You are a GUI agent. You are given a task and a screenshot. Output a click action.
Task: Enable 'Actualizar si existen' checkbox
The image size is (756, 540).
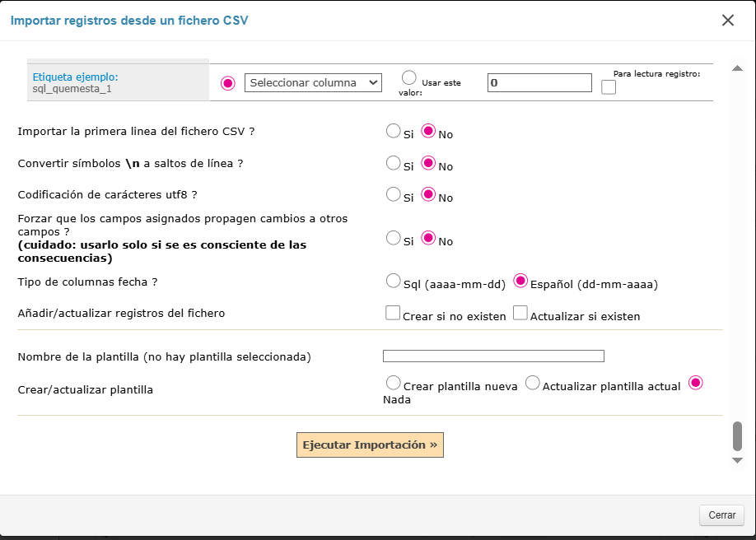(x=520, y=313)
